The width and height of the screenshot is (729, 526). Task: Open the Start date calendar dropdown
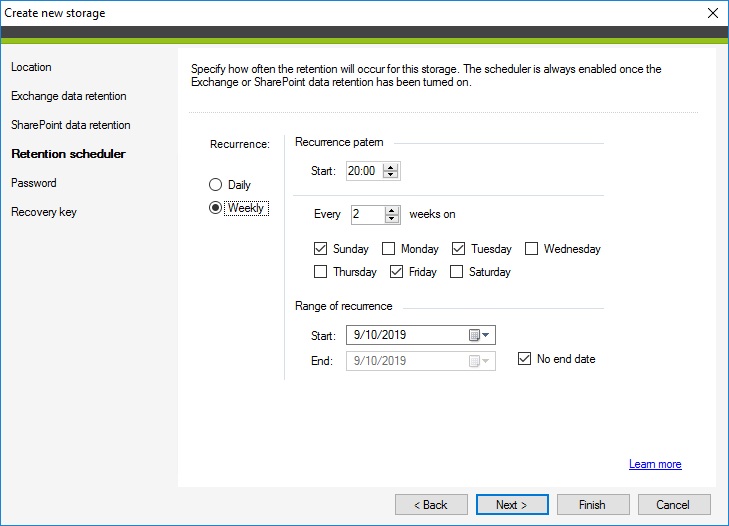pos(485,335)
